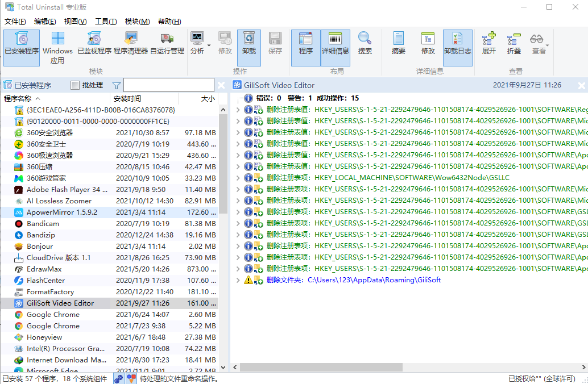Switch to the 卸载日志 view
Viewport: 588px width, 384px height.
[x=458, y=48]
